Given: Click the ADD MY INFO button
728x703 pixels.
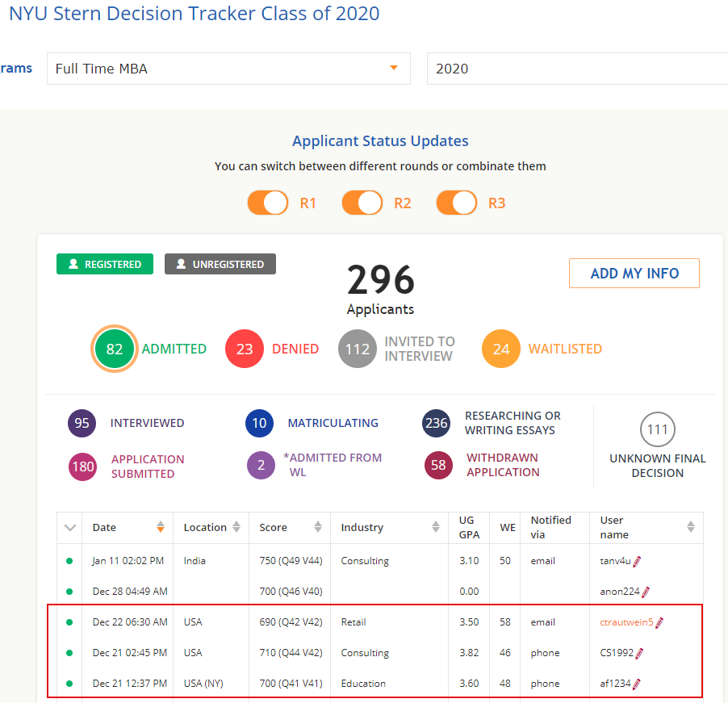Looking at the screenshot, I should (634, 273).
